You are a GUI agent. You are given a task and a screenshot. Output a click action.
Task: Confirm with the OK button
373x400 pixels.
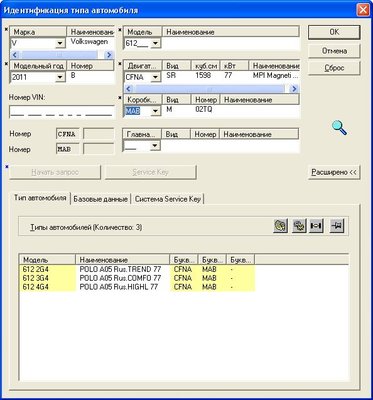coord(334,32)
